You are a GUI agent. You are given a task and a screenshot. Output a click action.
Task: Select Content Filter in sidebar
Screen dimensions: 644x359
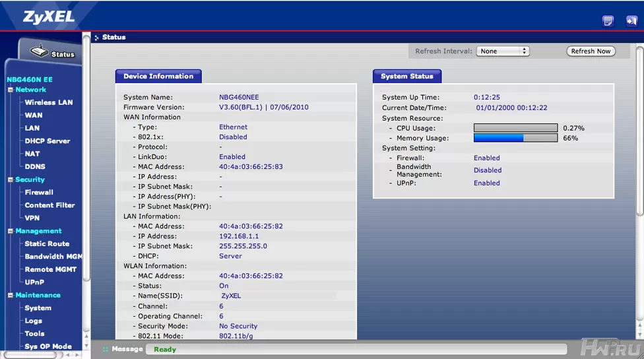(x=49, y=205)
